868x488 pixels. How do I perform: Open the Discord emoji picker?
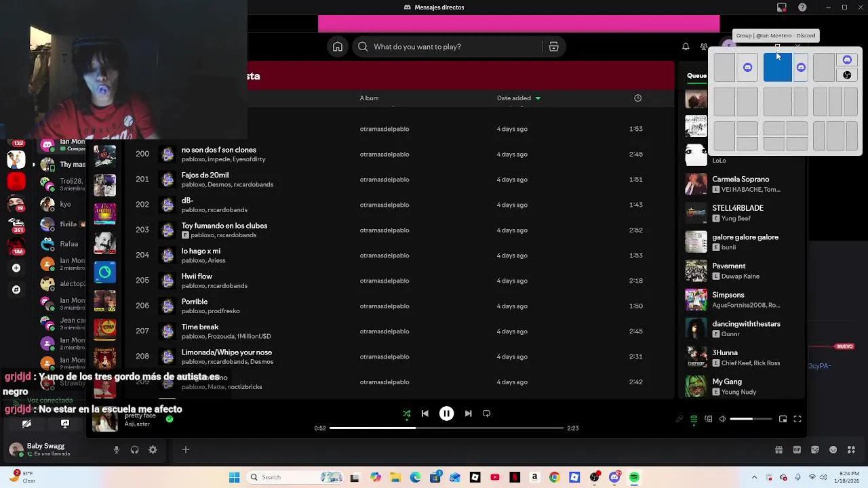[833, 449]
